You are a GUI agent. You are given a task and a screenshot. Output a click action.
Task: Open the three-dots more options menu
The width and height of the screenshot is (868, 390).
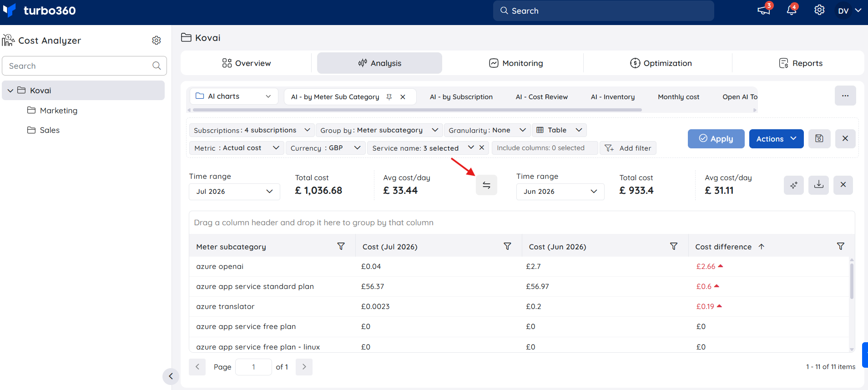[845, 96]
